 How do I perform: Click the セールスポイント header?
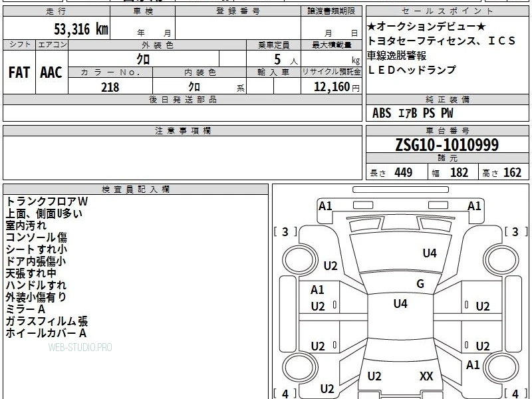click(x=447, y=11)
